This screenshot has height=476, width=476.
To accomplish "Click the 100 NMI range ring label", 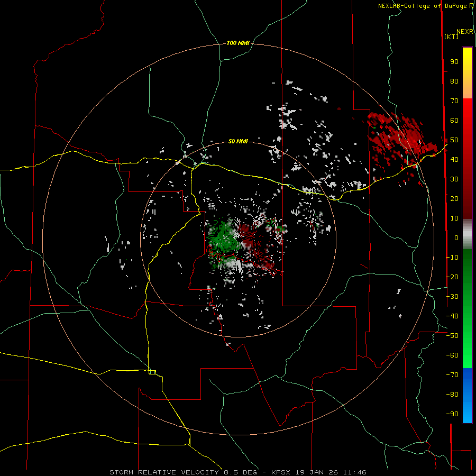I will (x=238, y=43).
